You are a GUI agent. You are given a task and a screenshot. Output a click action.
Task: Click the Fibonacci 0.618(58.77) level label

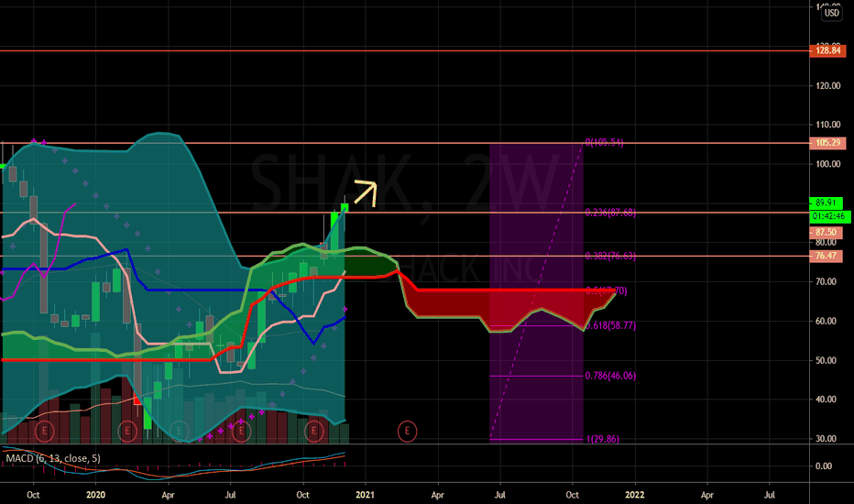[610, 326]
